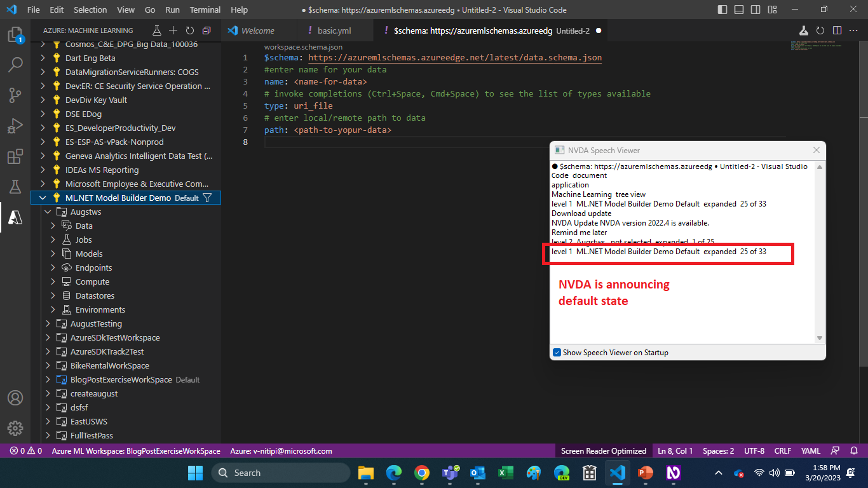This screenshot has height=488, width=868.
Task: Collapse the Augstws tree node
Action: point(48,212)
